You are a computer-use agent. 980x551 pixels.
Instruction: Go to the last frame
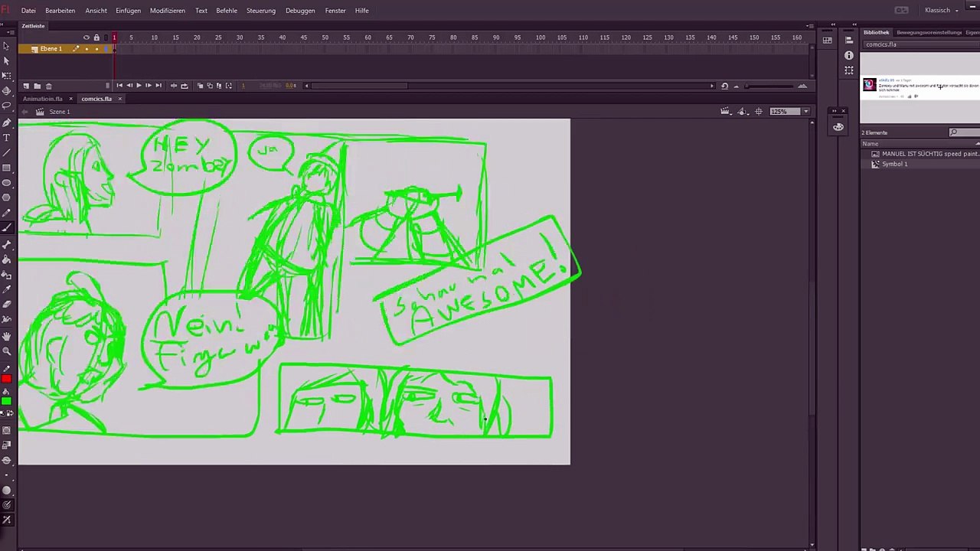(158, 86)
